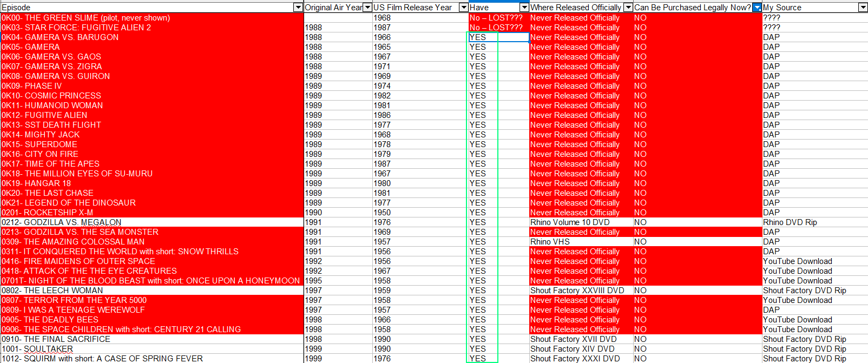Select cell 0K21- LEGEND OF THE DINOSAUR
Screen dimensions: 868x363
coord(152,203)
